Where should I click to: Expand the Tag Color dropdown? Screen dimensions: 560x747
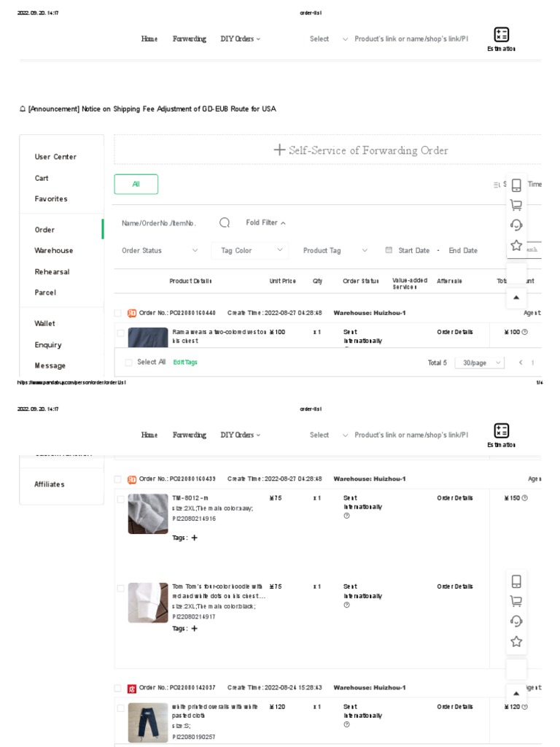point(252,250)
